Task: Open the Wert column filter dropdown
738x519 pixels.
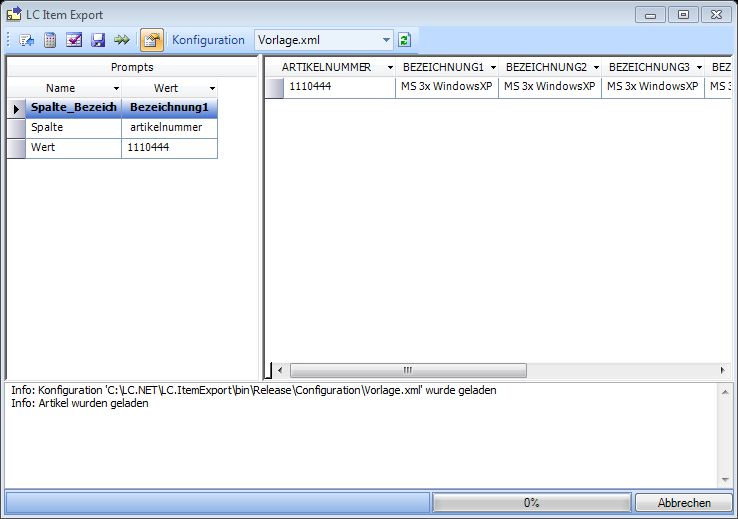Action: 211,88
